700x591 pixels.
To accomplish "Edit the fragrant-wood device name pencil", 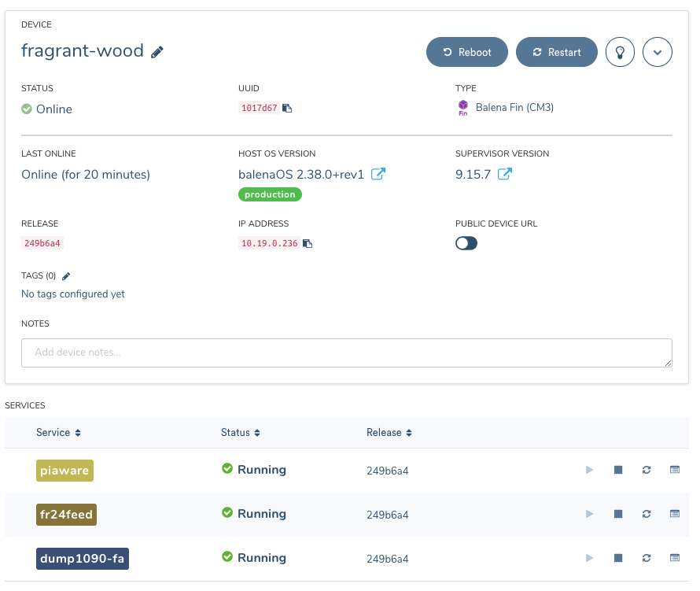I will pos(157,52).
